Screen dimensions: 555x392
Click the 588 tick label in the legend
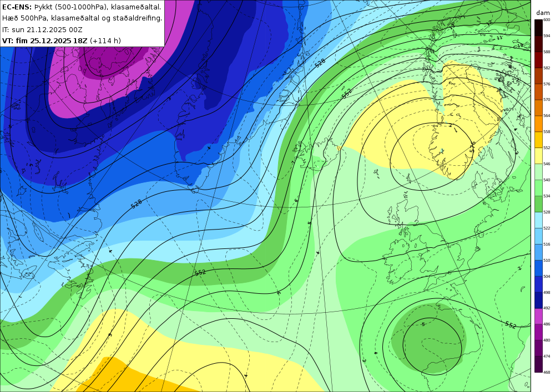(x=547, y=52)
